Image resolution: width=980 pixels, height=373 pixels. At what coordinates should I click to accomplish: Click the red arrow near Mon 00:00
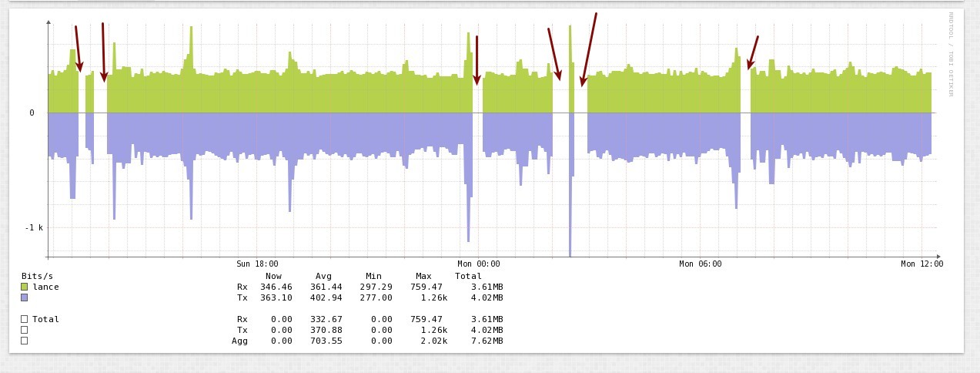pyautogui.click(x=477, y=60)
